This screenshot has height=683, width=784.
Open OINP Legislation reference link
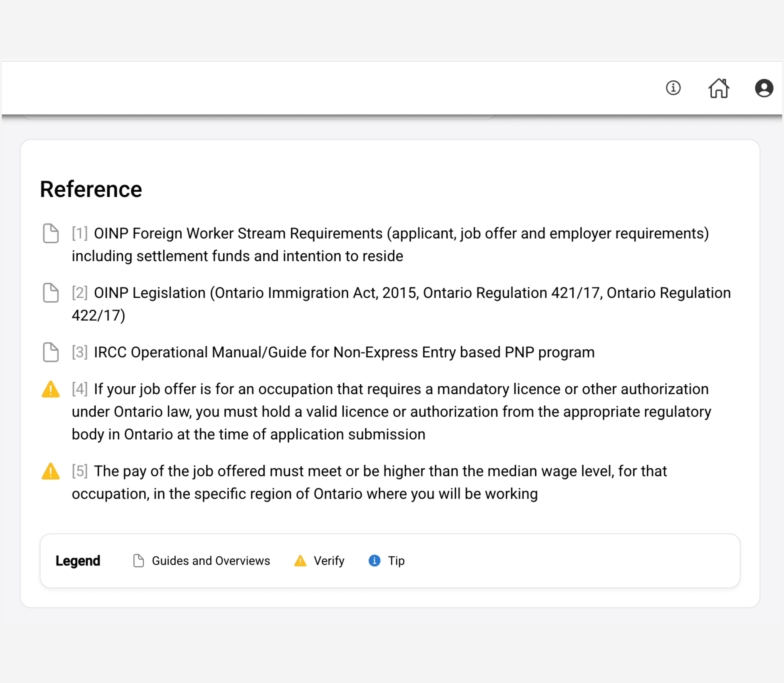pyautogui.click(x=412, y=293)
